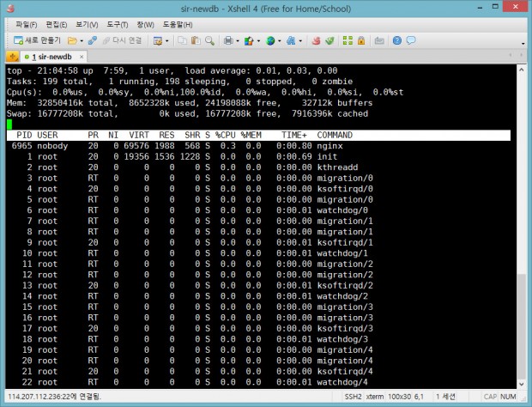The image size is (532, 407).
Task: Select the sir-newdb session tab
Action: [x=53, y=56]
